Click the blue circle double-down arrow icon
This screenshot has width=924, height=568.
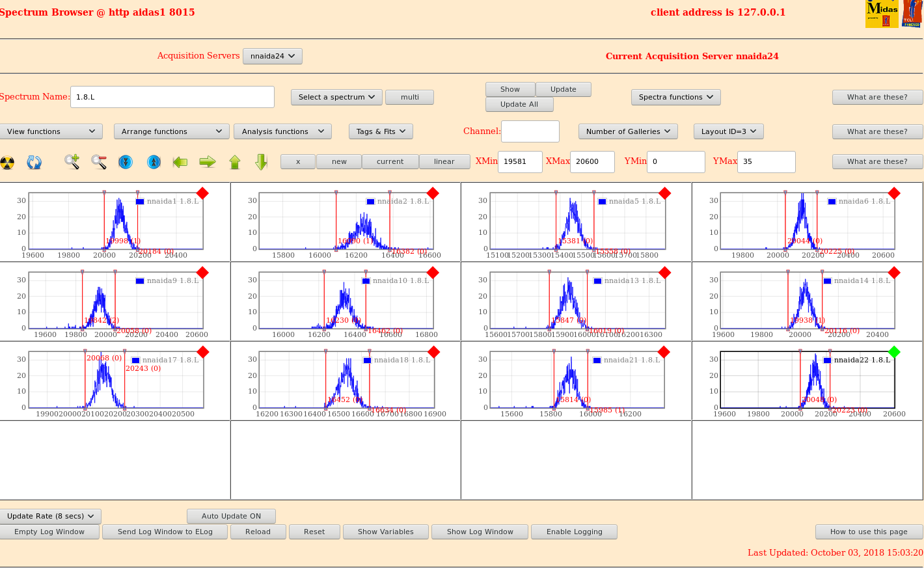[x=126, y=162]
